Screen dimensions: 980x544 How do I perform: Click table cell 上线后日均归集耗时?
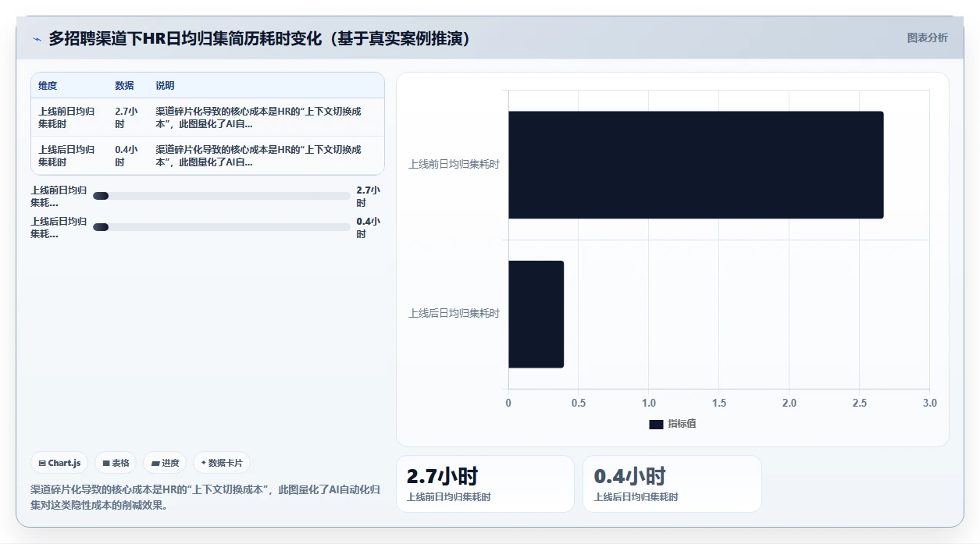click(67, 155)
